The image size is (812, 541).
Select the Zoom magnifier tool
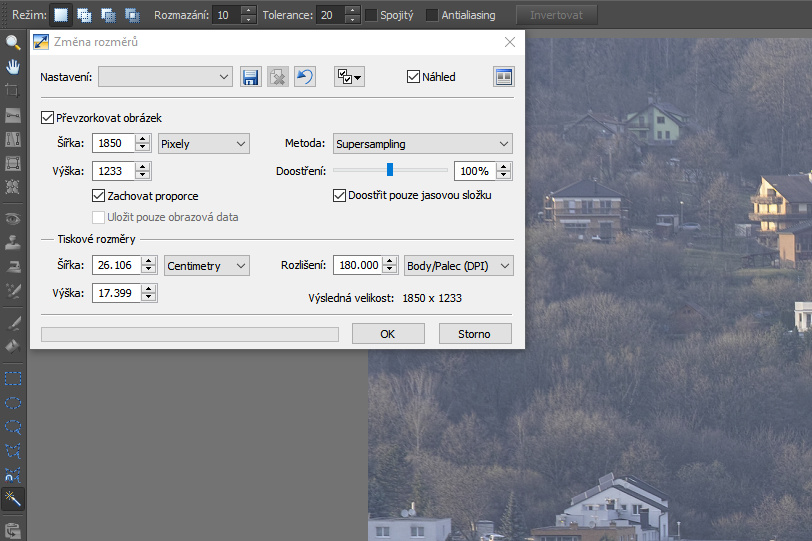(13, 43)
